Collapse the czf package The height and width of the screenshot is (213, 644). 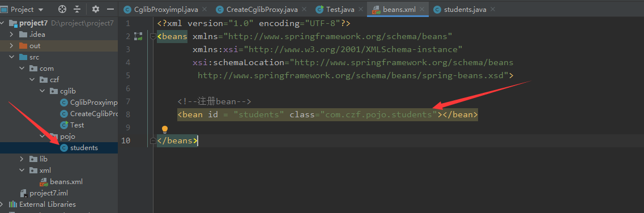32,80
